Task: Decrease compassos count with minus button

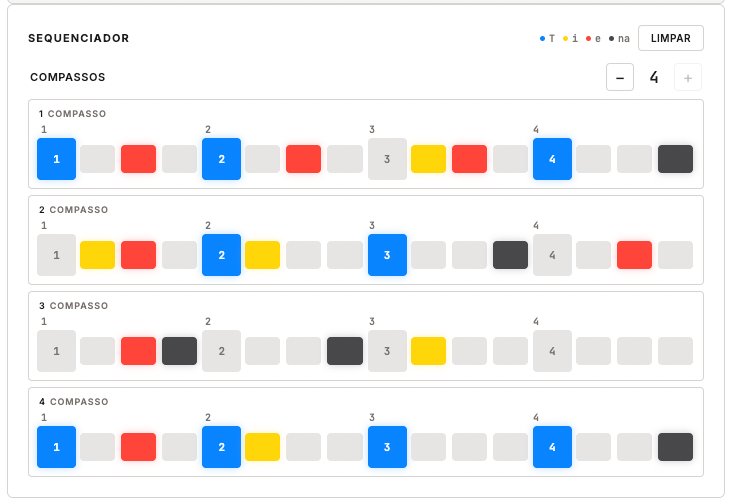Action: point(620,77)
